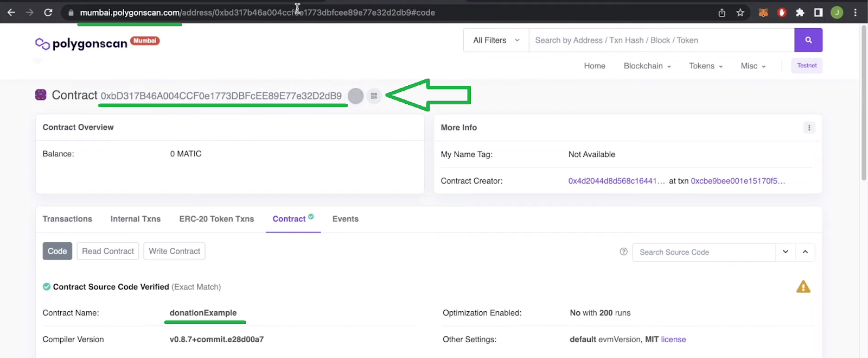
Task: Open creation txn 0xcbe9bee001e15170f5 link
Action: [738, 181]
